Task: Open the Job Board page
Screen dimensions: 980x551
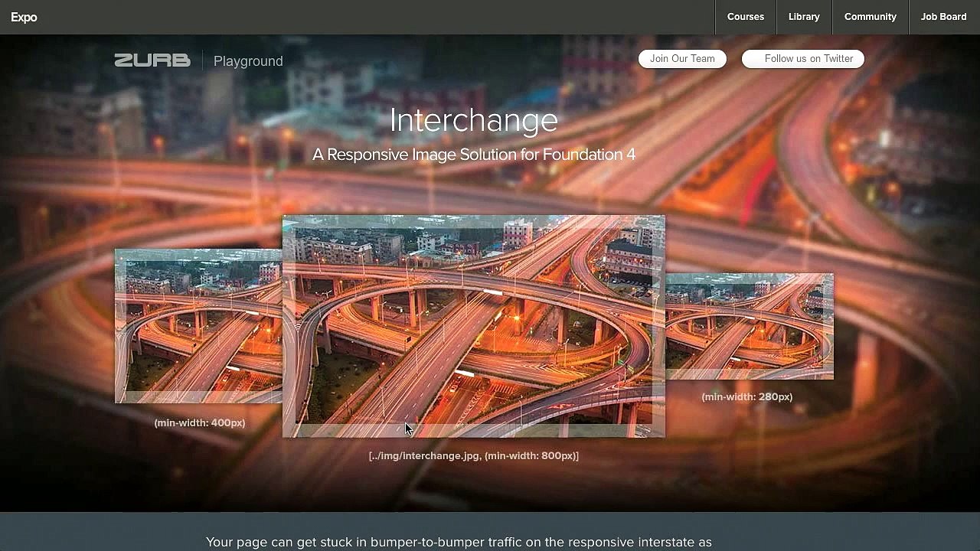Action: pyautogui.click(x=944, y=17)
